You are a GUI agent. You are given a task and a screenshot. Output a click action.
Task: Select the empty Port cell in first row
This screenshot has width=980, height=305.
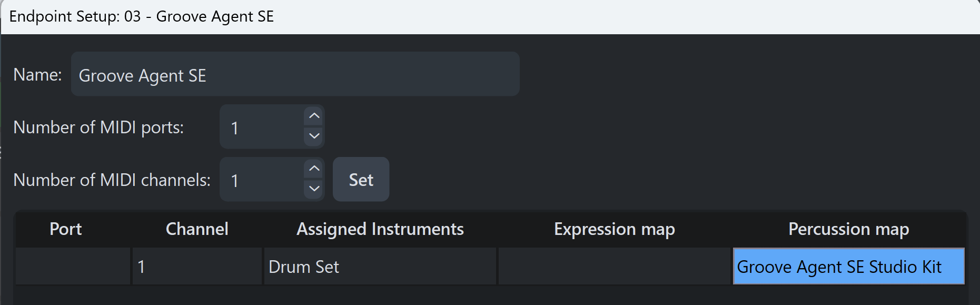(73, 267)
